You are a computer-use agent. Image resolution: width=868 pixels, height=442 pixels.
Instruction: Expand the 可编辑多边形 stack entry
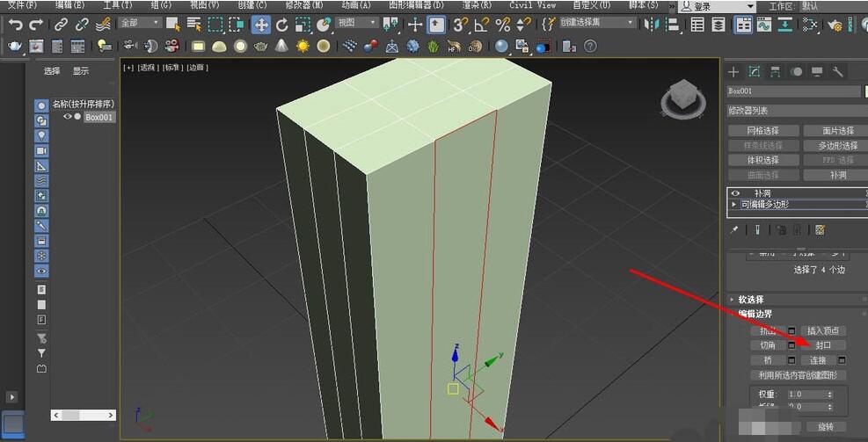734,204
